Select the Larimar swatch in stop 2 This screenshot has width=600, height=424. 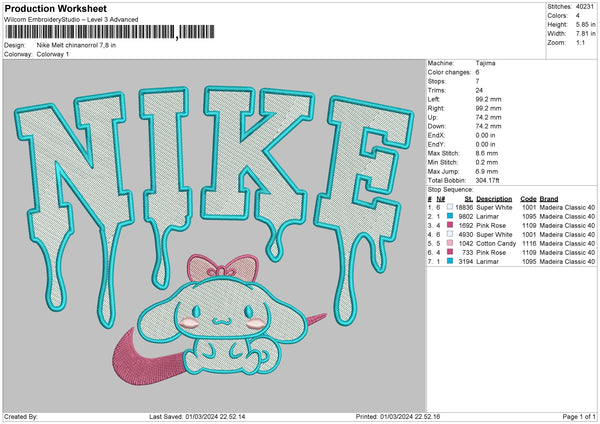(x=450, y=215)
